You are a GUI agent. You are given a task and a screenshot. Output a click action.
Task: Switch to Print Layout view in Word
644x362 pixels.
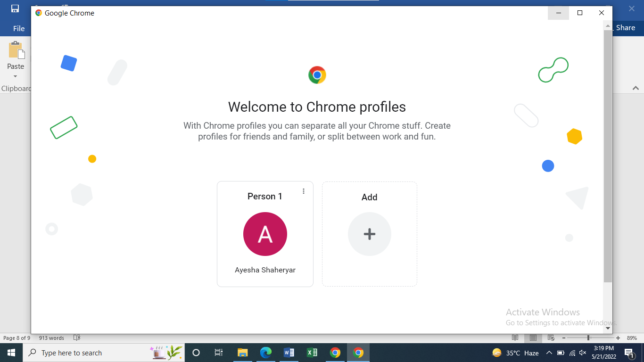[533, 338]
